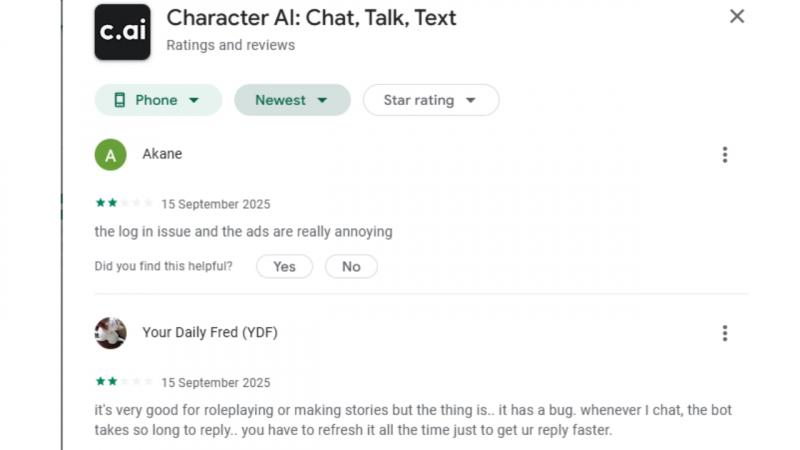Expand the Star rating filter

[x=431, y=100]
